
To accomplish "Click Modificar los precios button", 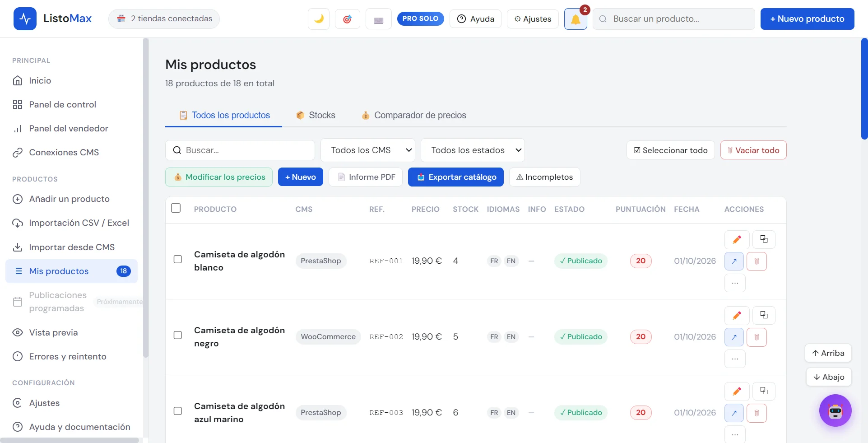I will pos(219,177).
